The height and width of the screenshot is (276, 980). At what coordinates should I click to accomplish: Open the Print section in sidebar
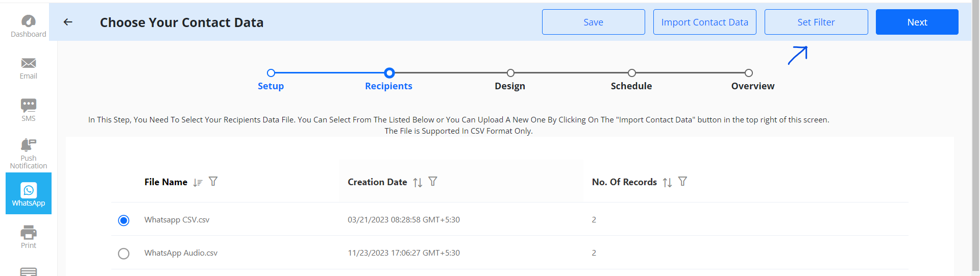click(x=28, y=237)
